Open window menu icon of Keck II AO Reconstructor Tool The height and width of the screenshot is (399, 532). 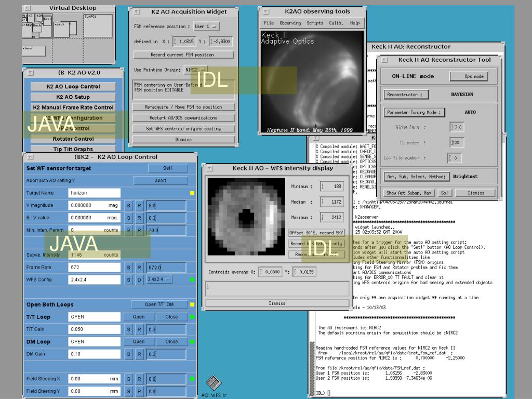pos(384,60)
